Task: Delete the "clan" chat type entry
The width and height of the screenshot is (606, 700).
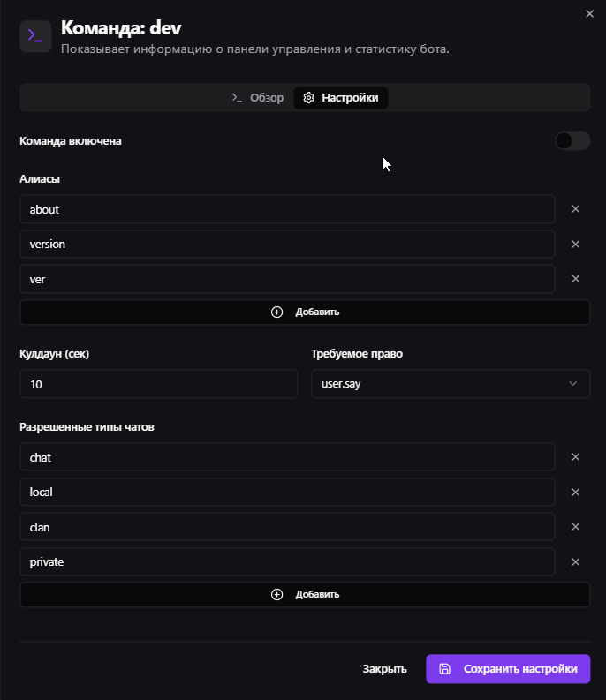Action: tap(575, 527)
